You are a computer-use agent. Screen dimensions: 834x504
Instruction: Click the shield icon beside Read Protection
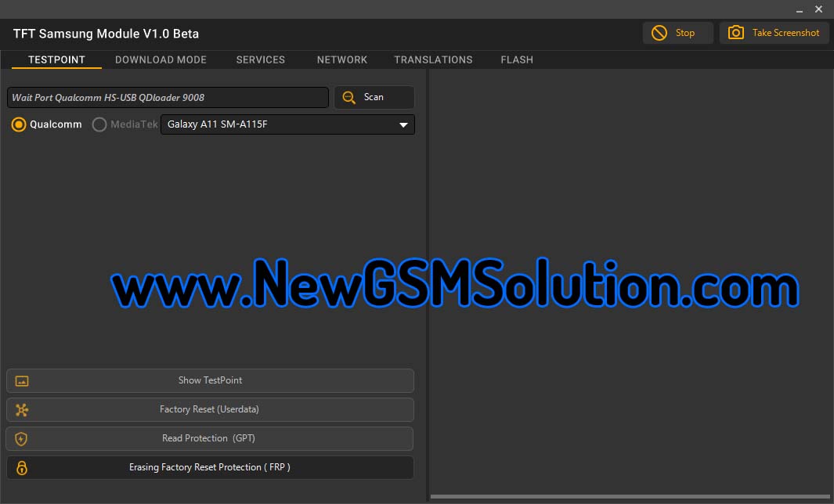click(21, 438)
